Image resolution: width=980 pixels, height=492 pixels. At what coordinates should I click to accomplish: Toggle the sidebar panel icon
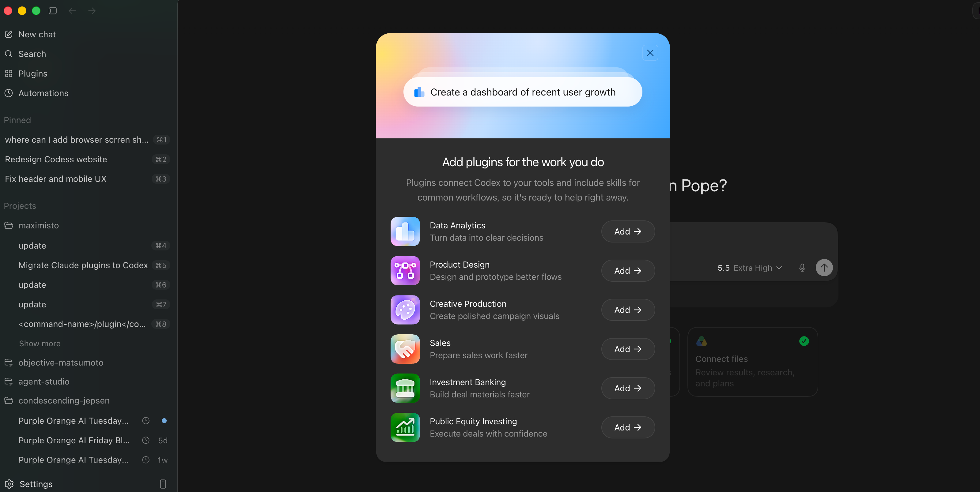tap(53, 11)
